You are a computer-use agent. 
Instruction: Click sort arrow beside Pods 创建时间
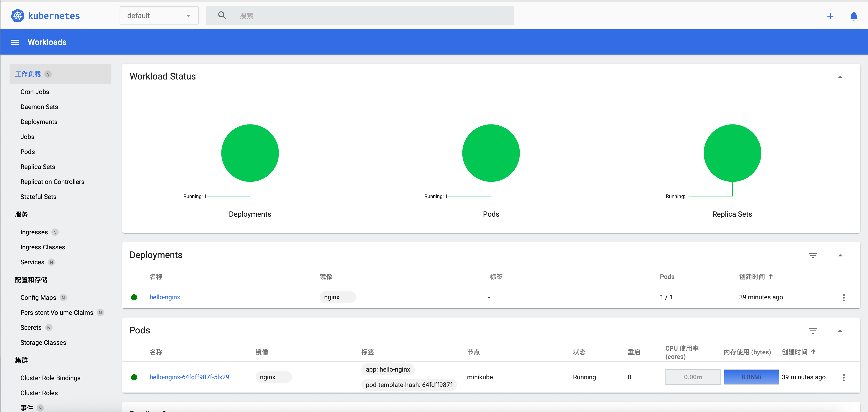(813, 352)
